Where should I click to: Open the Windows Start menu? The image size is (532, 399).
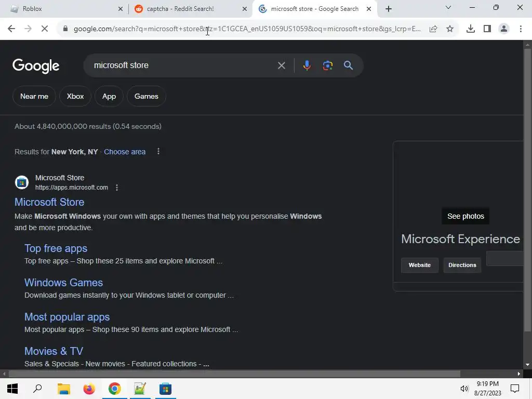coord(12,389)
